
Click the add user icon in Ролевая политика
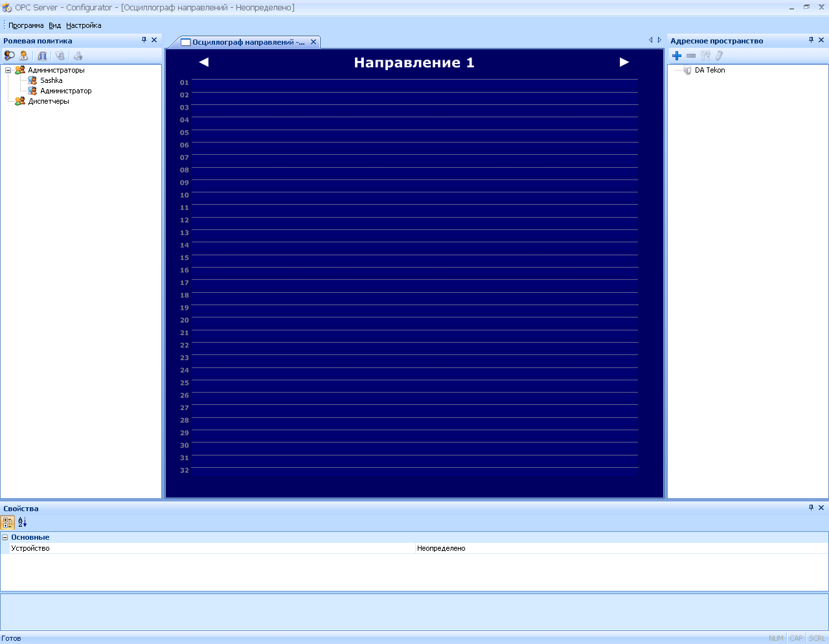coord(24,56)
